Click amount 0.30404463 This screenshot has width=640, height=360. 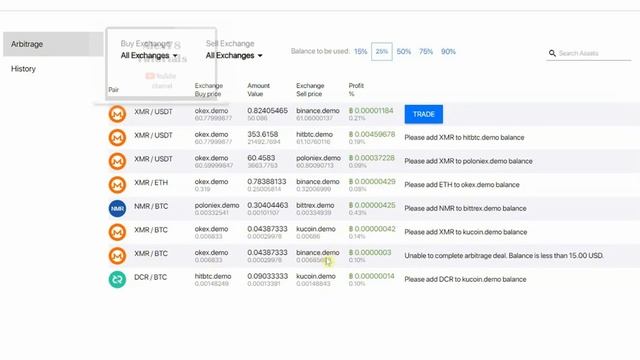[267, 205]
